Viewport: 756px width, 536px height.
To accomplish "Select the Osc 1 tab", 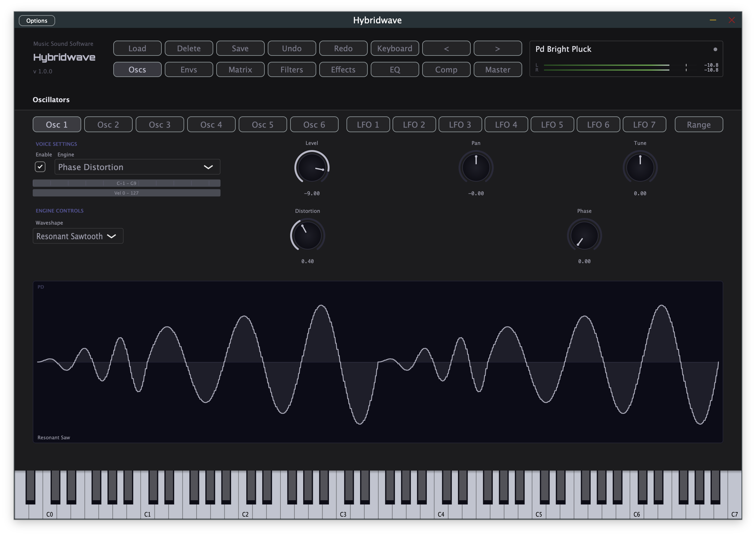I will [x=57, y=124].
